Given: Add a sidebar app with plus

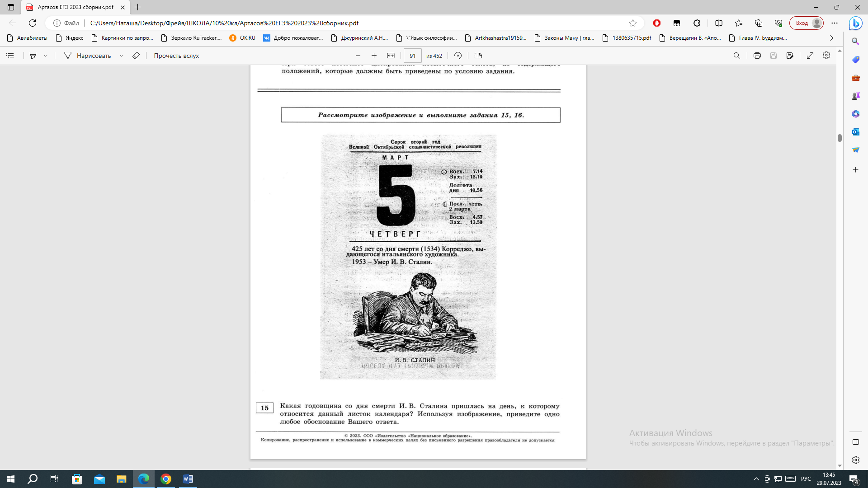Looking at the screenshot, I should pyautogui.click(x=855, y=170).
